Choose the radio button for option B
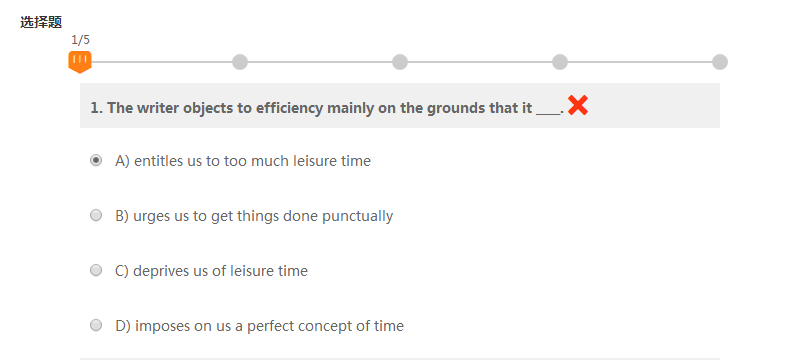The image size is (800, 360). (96, 216)
